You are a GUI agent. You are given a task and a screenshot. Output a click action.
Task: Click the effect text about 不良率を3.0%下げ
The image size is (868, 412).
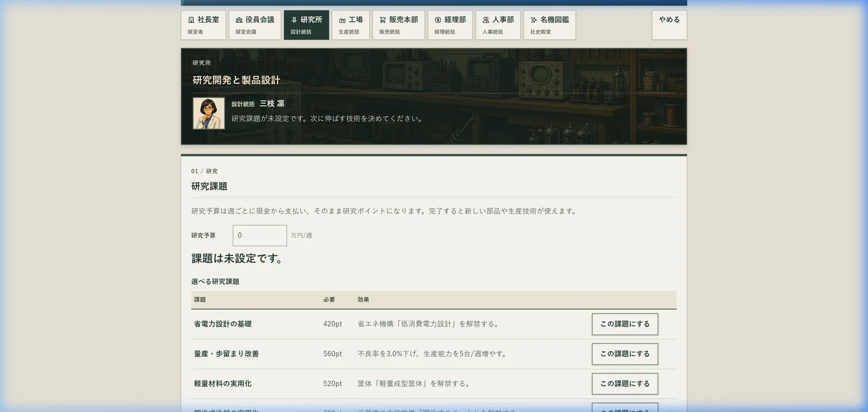click(433, 354)
